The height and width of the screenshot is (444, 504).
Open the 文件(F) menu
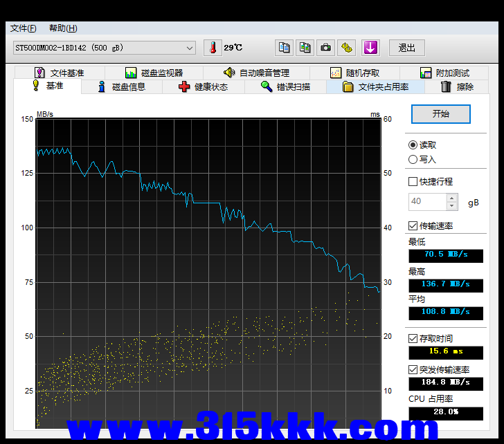click(x=23, y=28)
